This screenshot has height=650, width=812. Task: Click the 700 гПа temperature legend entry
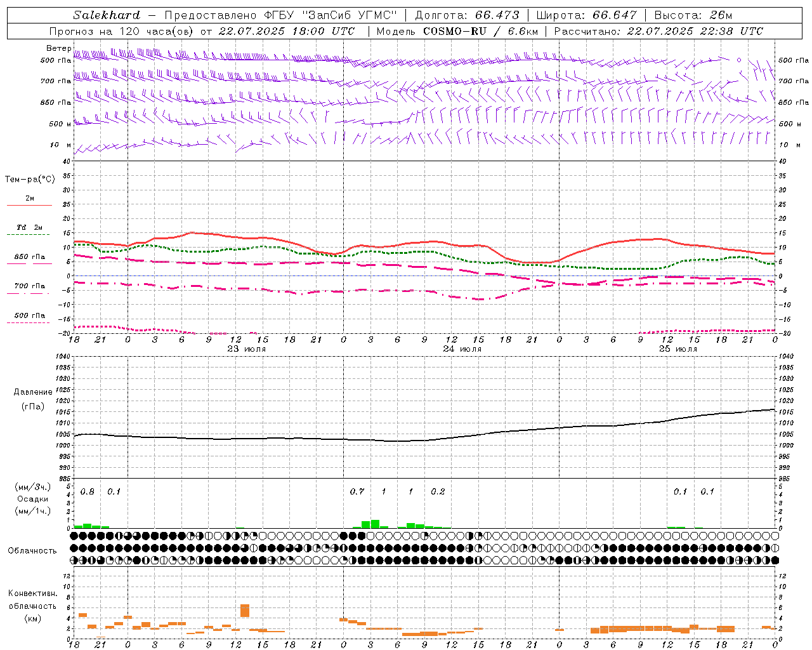[x=29, y=286]
